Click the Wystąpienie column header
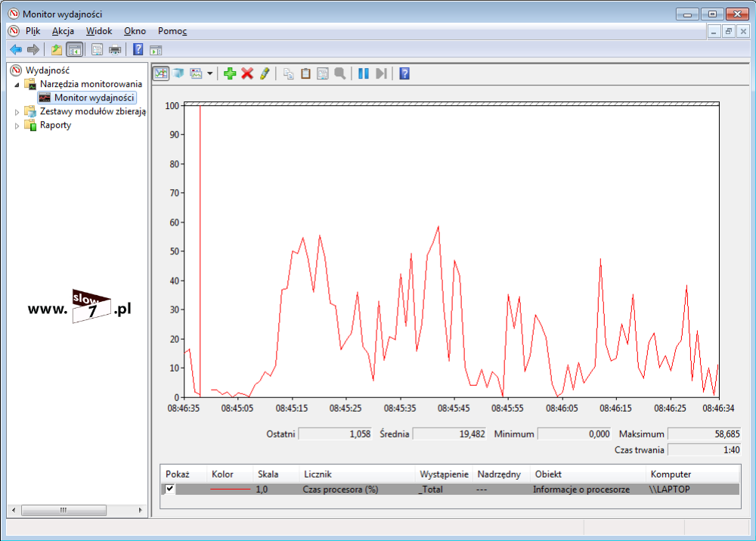This screenshot has height=541, width=756. [444, 474]
